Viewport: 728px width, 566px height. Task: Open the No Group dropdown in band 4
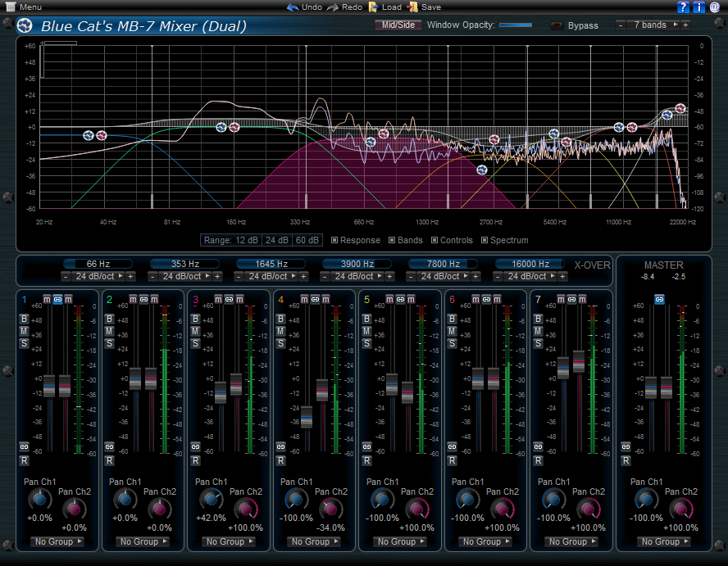314,541
